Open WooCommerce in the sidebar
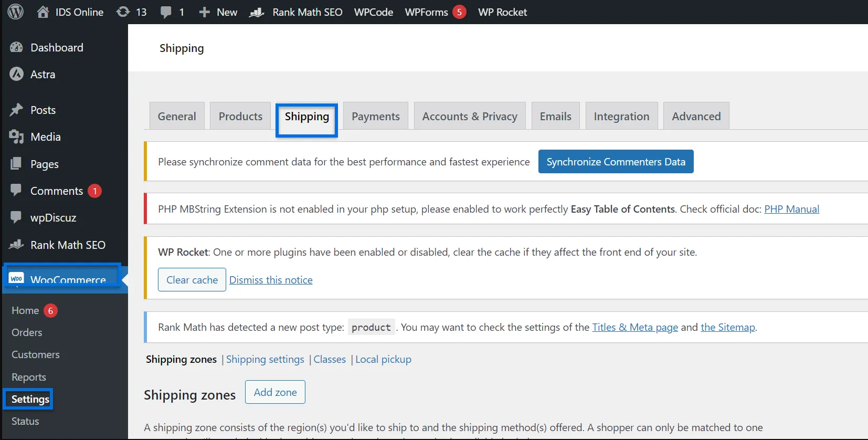 68,279
